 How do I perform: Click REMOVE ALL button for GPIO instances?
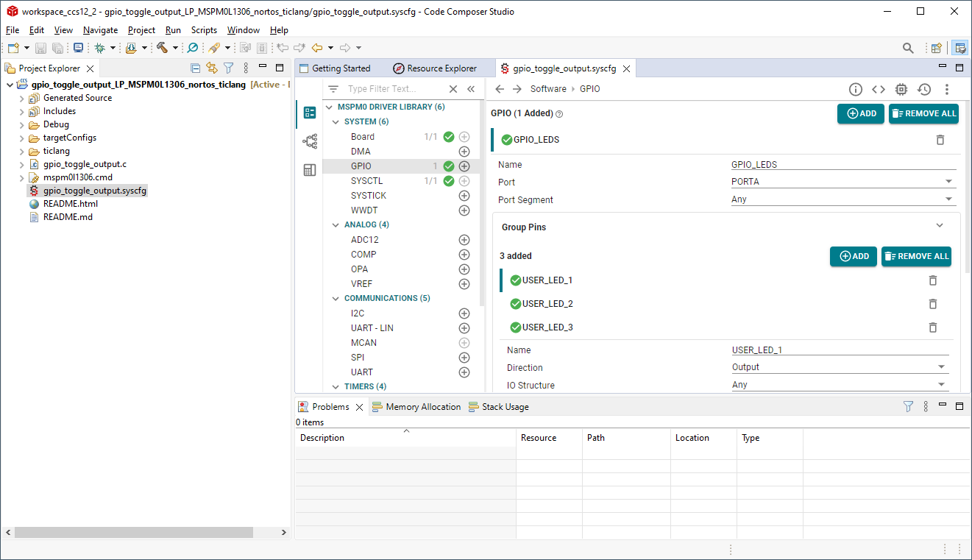[x=923, y=113]
